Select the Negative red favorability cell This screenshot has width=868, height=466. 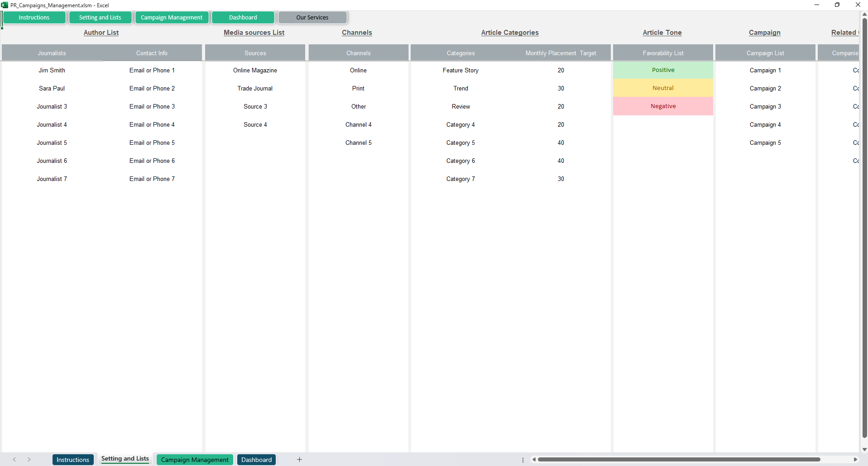pos(663,106)
